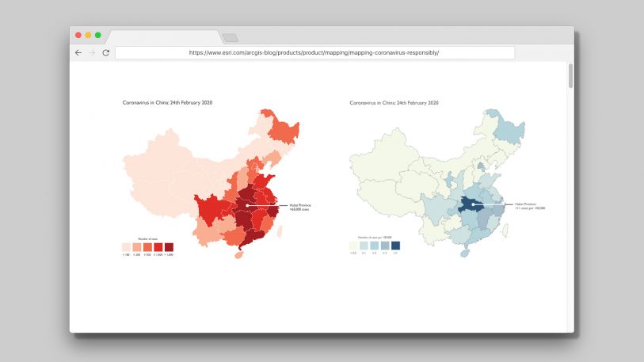Click the green maximize window button
The image size is (644, 362).
tap(98, 35)
